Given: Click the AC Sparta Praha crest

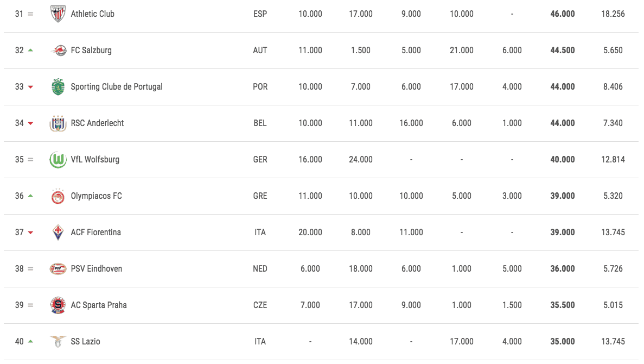Looking at the screenshot, I should point(58,305).
